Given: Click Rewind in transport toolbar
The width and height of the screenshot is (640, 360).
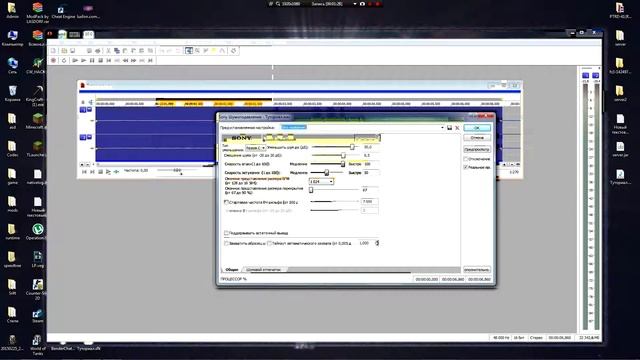Looking at the screenshot, I should tap(125, 60).
